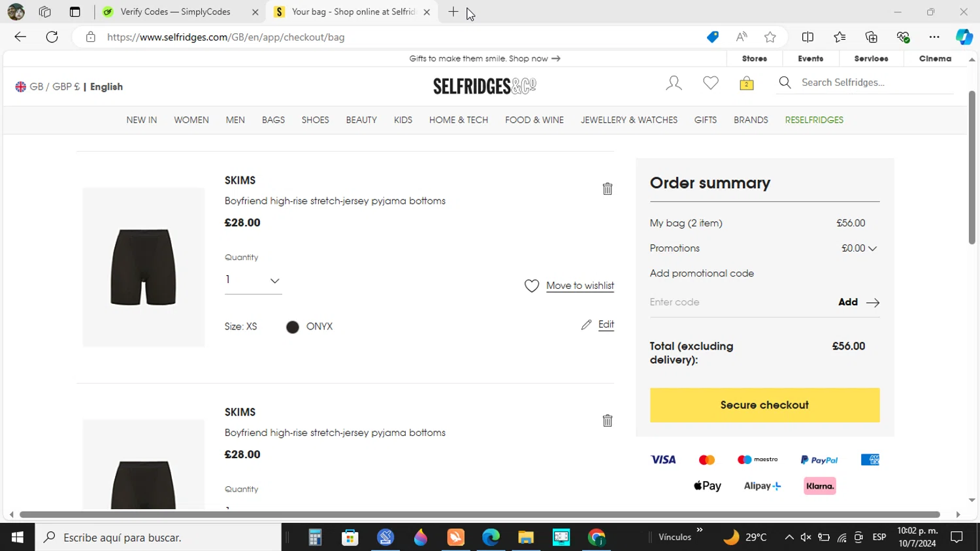
Task: Click the ONYX color swatch
Action: point(293,327)
